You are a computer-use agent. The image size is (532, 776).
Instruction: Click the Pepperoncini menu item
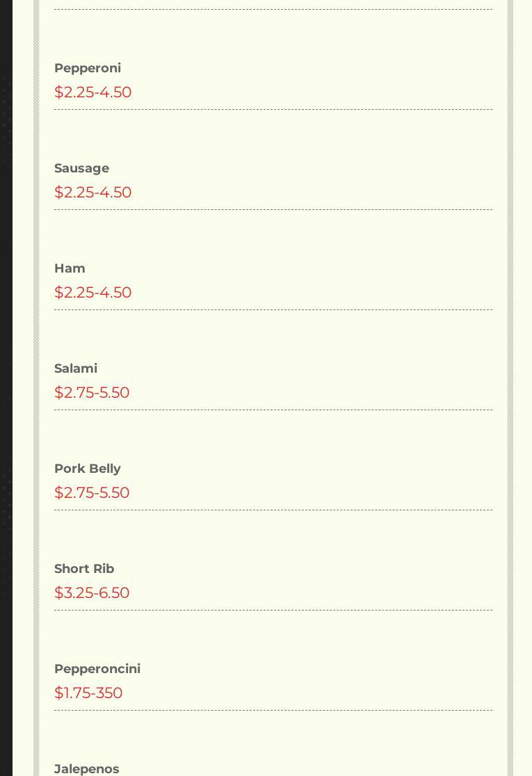(97, 669)
